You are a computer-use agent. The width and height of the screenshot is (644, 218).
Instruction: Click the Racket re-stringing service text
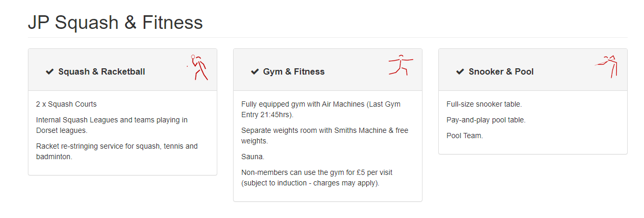coord(116,151)
